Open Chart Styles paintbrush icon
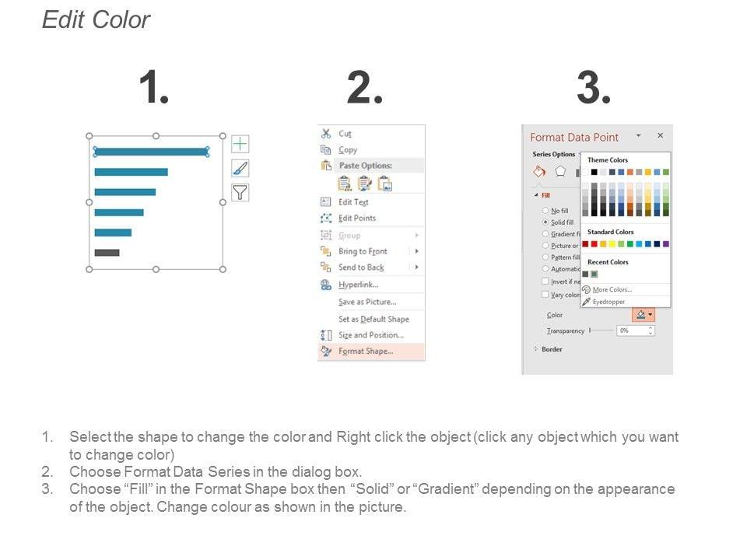 [240, 168]
